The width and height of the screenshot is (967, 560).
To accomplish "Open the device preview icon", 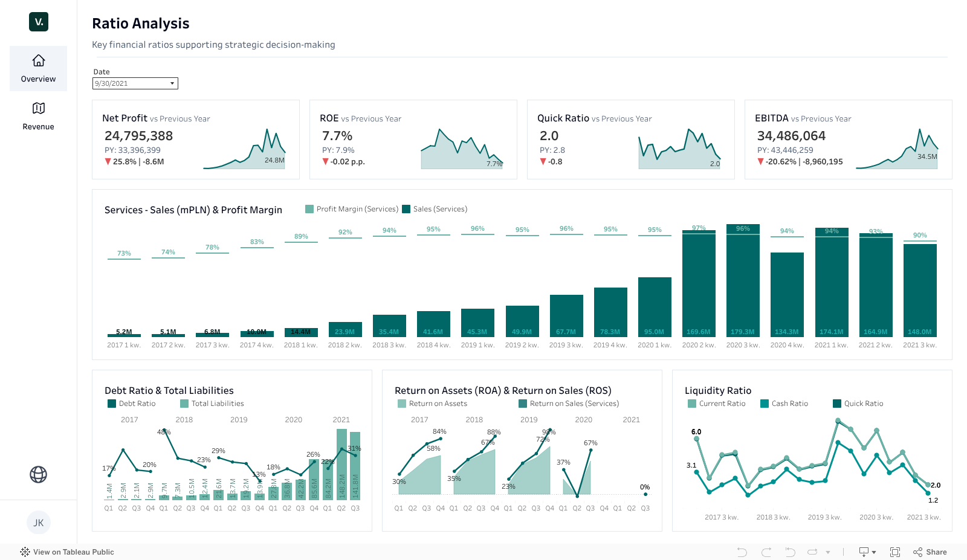I will pyautogui.click(x=864, y=552).
